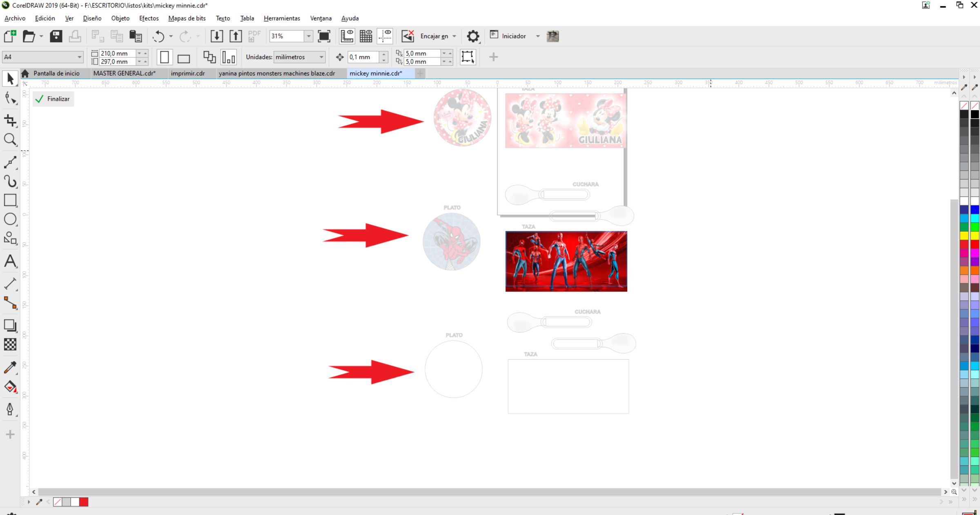Expand the zoom level dropdown

click(309, 36)
